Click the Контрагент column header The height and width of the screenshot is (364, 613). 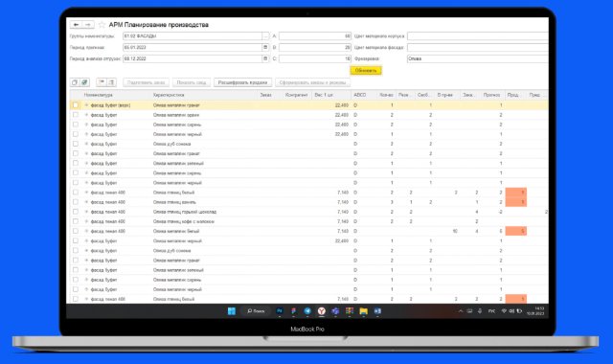tap(296, 95)
